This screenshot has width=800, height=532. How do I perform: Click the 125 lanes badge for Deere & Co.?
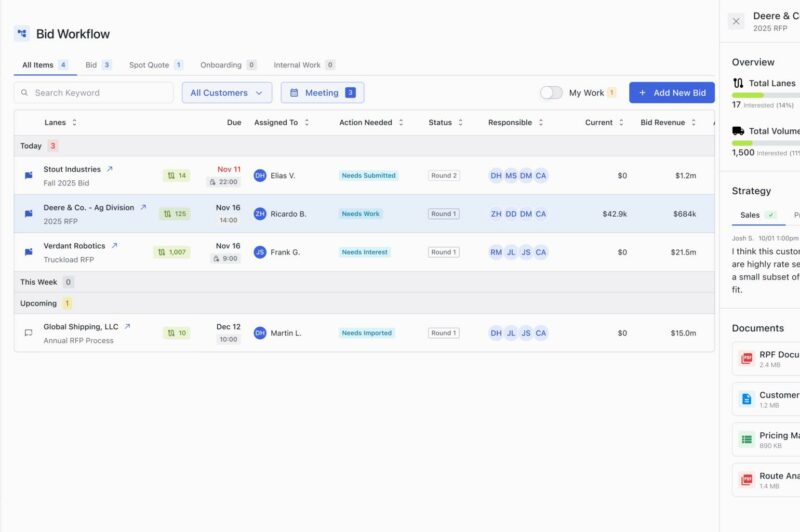coord(174,214)
